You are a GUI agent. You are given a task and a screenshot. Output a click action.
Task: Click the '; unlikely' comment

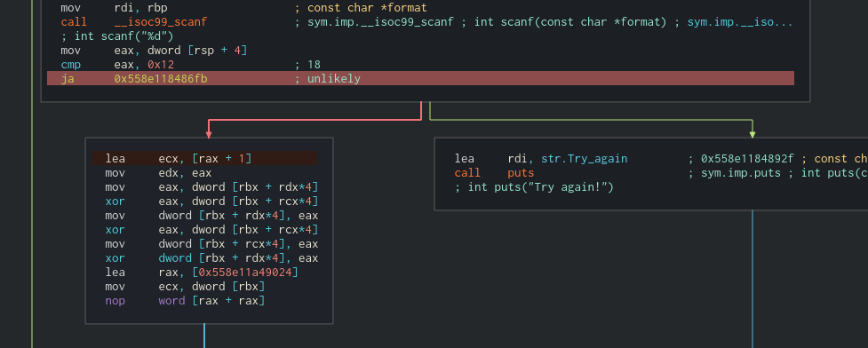327,78
